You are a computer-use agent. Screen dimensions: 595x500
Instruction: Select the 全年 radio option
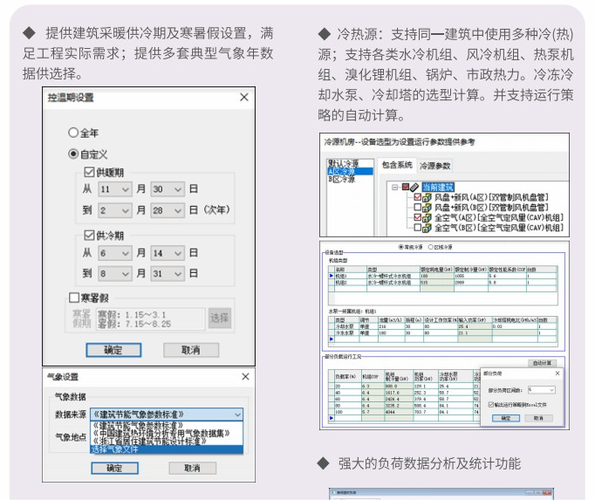coord(73,132)
